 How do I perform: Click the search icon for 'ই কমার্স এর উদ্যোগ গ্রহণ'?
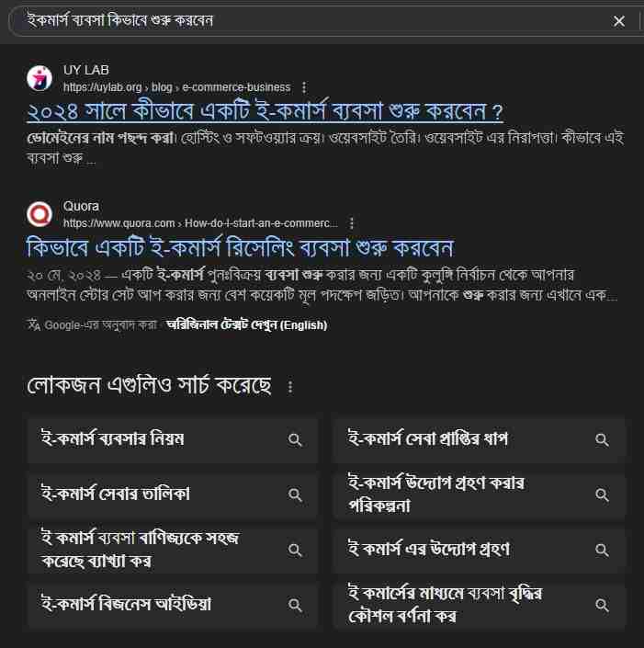(602, 550)
